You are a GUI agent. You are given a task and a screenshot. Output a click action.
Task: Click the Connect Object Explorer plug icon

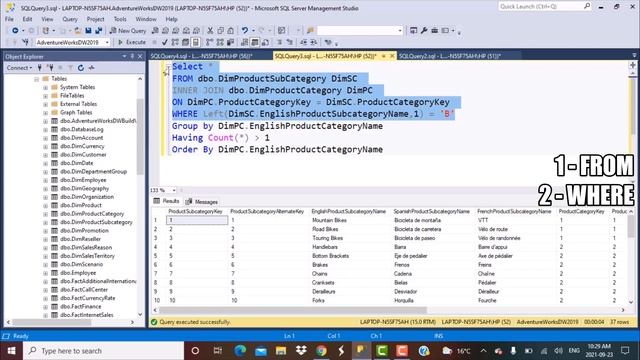[40, 68]
